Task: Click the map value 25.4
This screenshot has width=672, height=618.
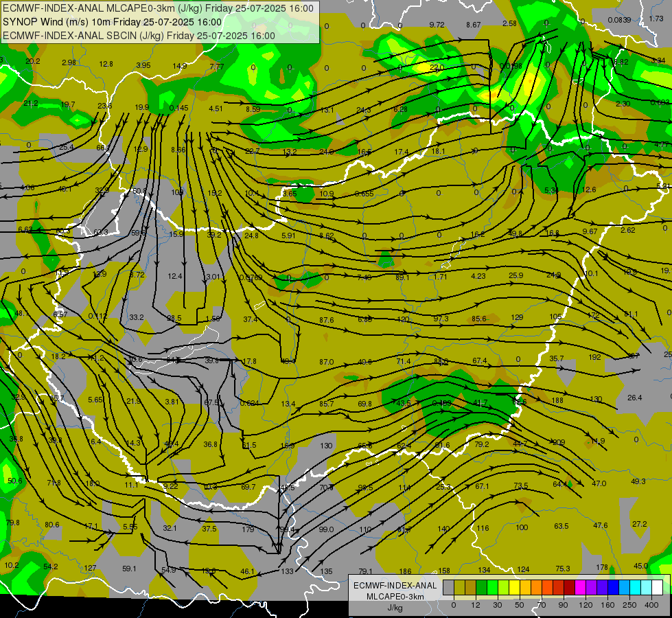Action: coord(67,147)
